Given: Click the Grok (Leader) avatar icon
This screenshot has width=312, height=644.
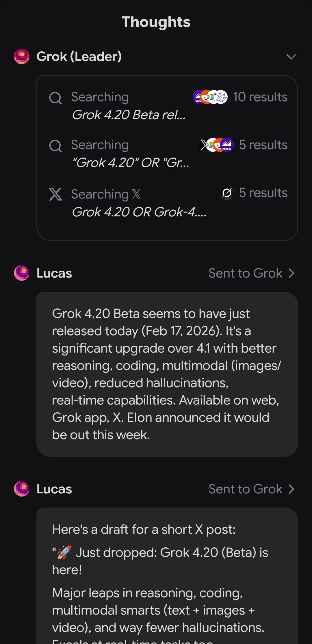Looking at the screenshot, I should tap(22, 56).
